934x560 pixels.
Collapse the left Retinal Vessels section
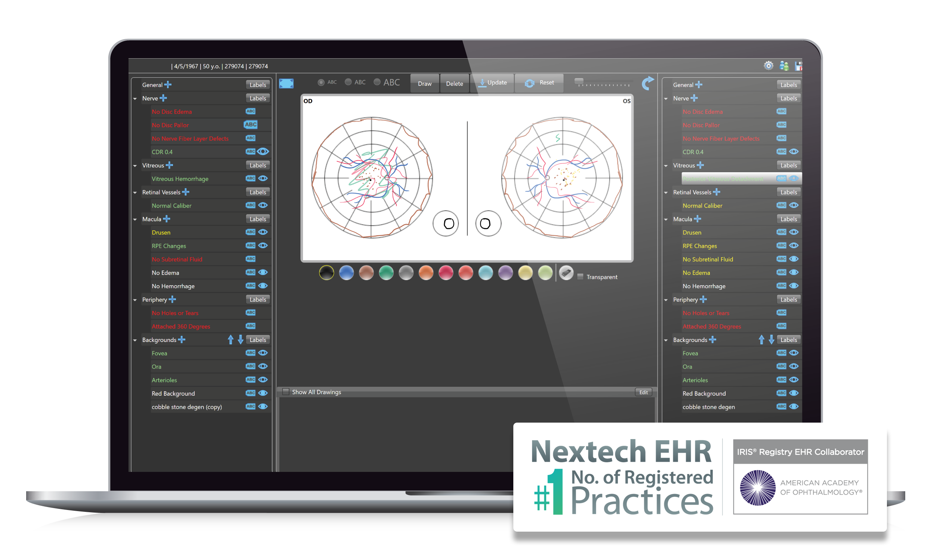pyautogui.click(x=135, y=192)
